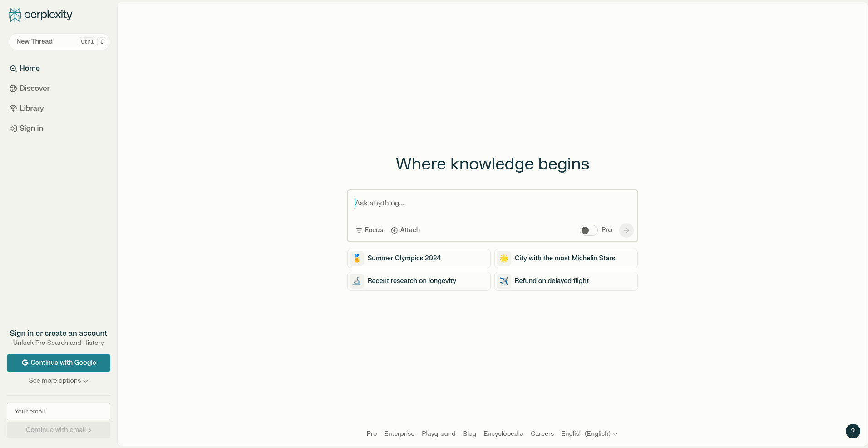868x448 pixels.
Task: Open the Blog footer link
Action: 469,434
